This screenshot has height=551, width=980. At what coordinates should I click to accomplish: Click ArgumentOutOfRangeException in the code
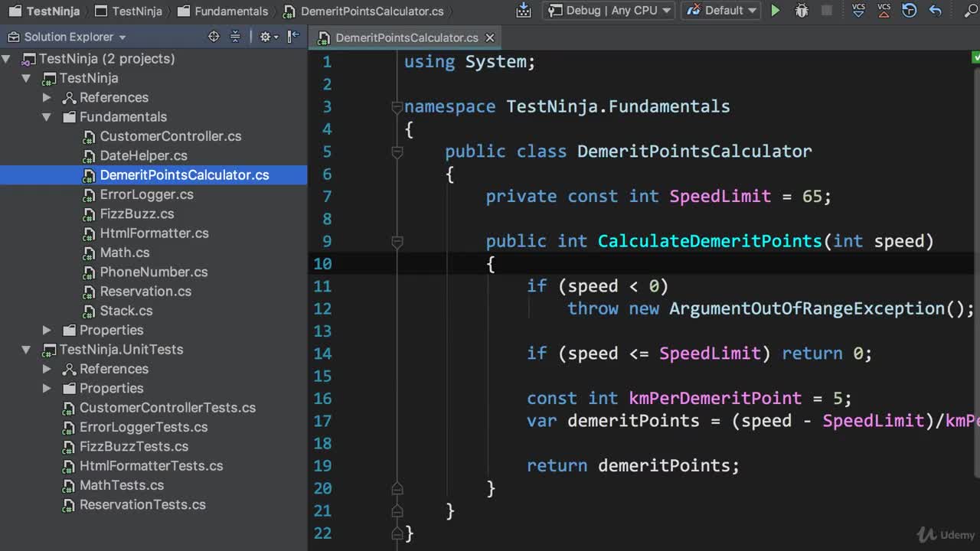(807, 308)
